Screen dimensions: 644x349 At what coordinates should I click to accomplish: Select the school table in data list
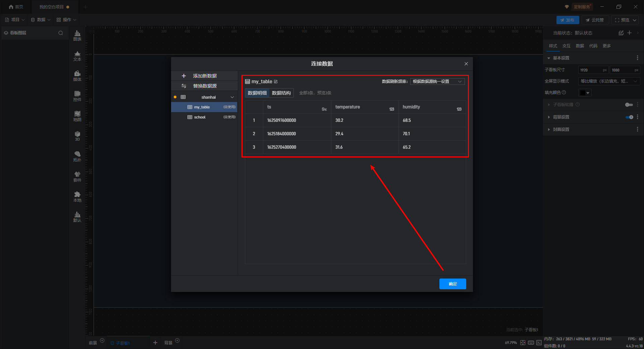[200, 117]
